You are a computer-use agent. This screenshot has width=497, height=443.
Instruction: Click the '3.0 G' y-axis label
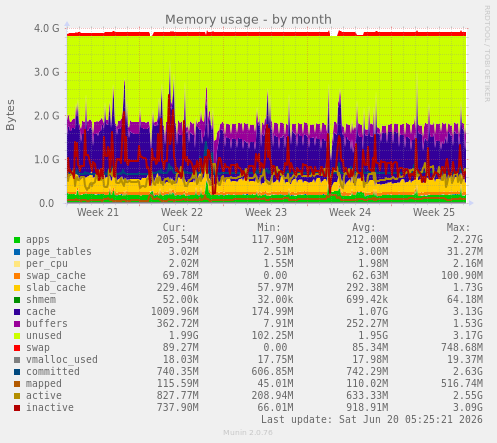coord(47,72)
